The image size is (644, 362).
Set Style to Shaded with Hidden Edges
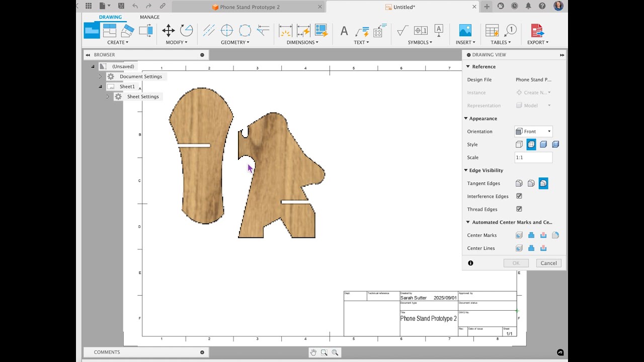click(555, 144)
